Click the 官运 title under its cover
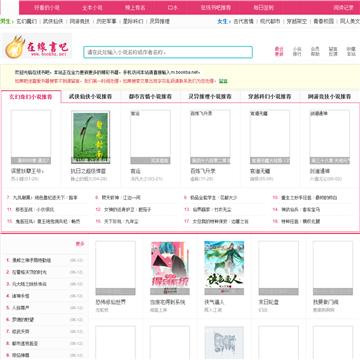Viewport: 360px width, 360px height. point(136,171)
